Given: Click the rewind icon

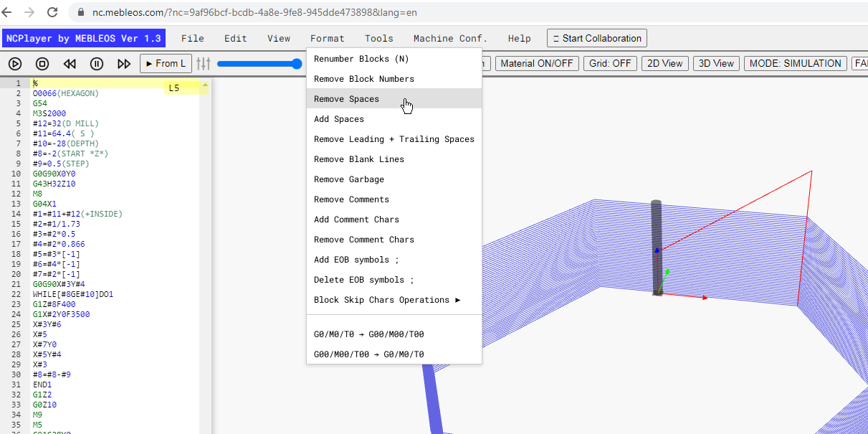Looking at the screenshot, I should click(x=70, y=64).
